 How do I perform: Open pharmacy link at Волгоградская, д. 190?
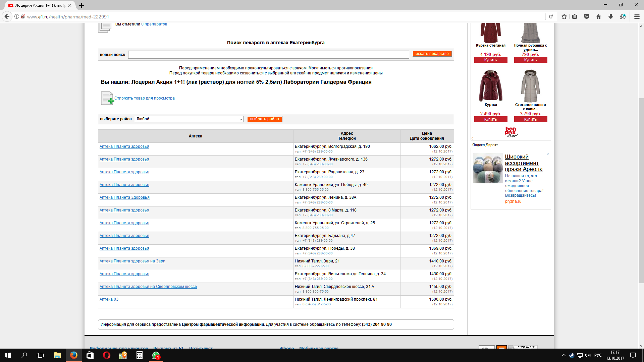tap(124, 146)
